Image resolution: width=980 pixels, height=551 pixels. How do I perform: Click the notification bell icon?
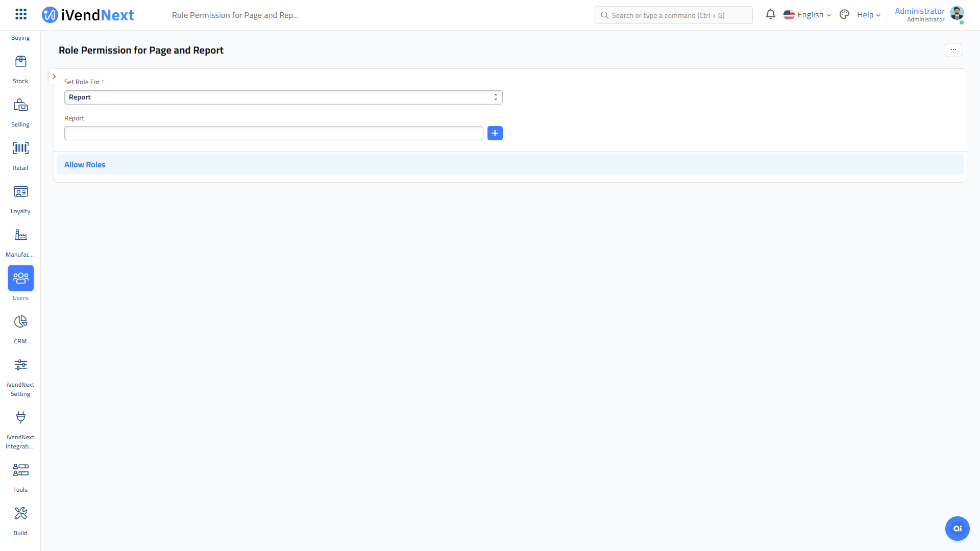point(770,15)
